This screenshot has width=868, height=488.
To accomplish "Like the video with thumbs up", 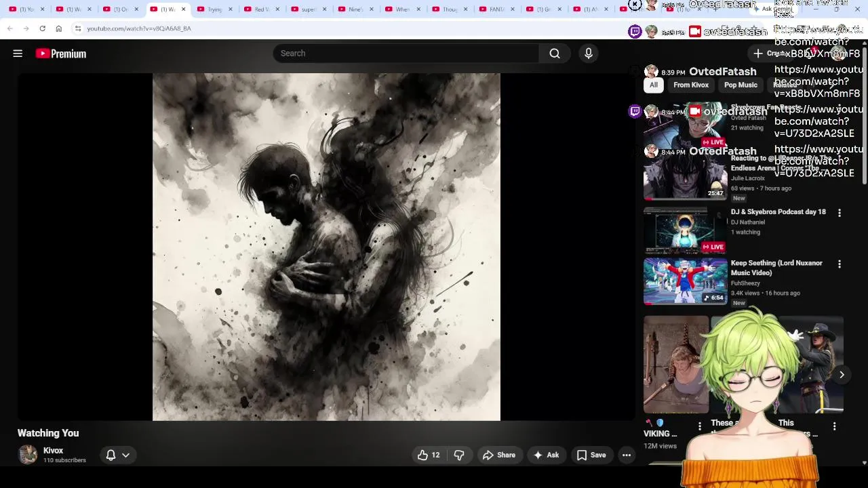I will tap(429, 455).
